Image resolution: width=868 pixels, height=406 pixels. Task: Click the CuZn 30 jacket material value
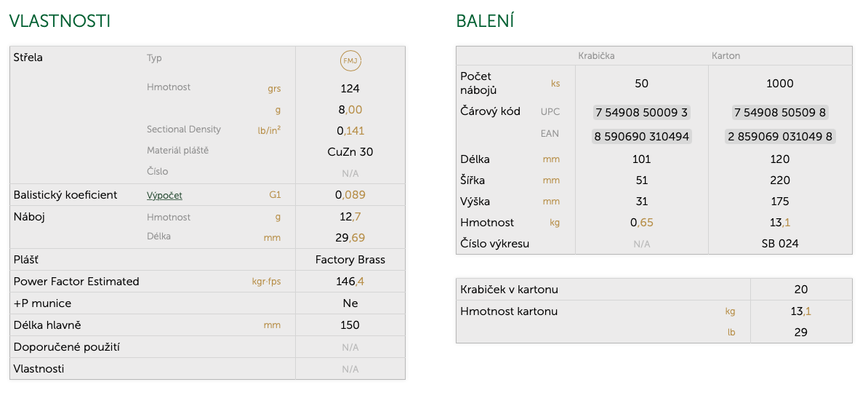[x=350, y=152]
